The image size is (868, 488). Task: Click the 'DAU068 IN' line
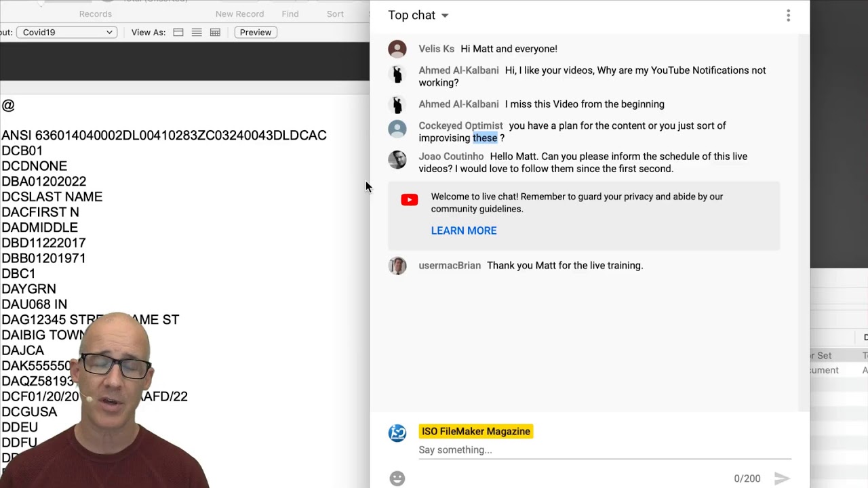tap(35, 304)
